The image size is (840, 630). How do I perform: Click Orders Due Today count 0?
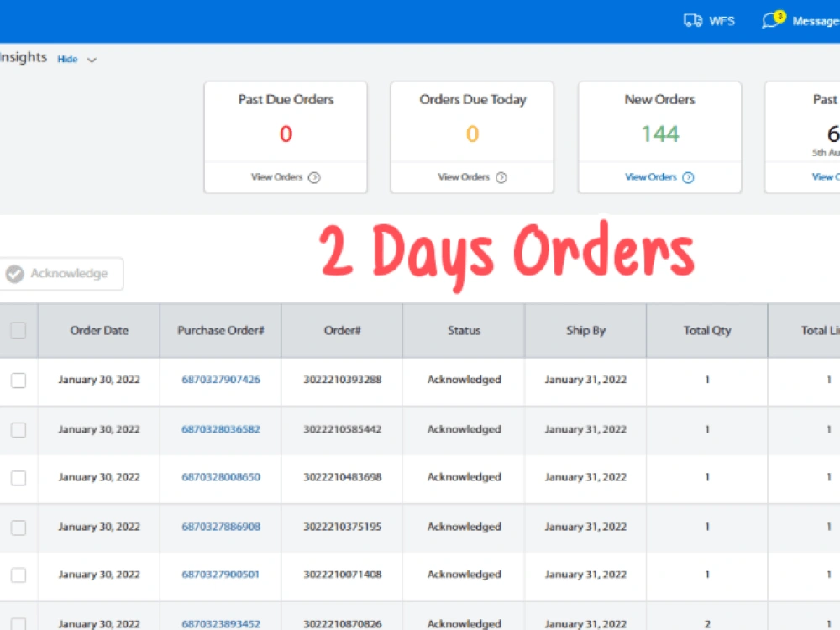click(472, 134)
